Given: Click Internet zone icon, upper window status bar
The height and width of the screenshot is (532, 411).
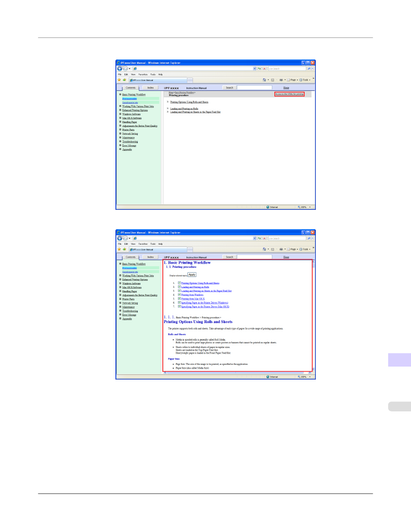Looking at the screenshot, I should pos(268,207).
